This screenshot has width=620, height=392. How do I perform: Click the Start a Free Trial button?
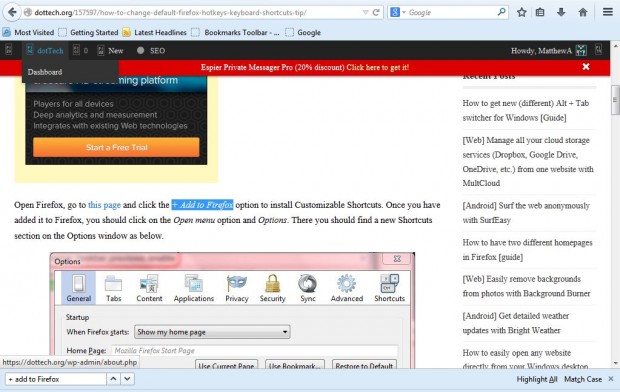click(x=116, y=147)
